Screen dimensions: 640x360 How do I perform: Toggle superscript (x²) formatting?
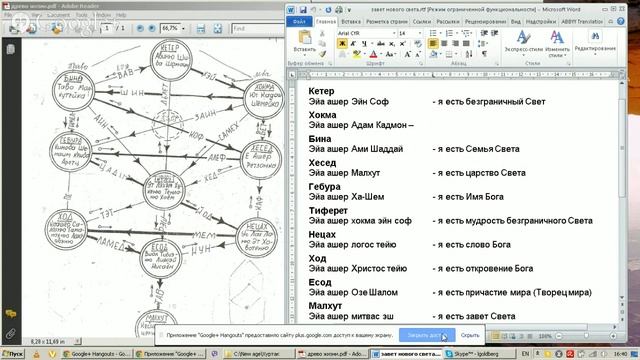[402, 43]
